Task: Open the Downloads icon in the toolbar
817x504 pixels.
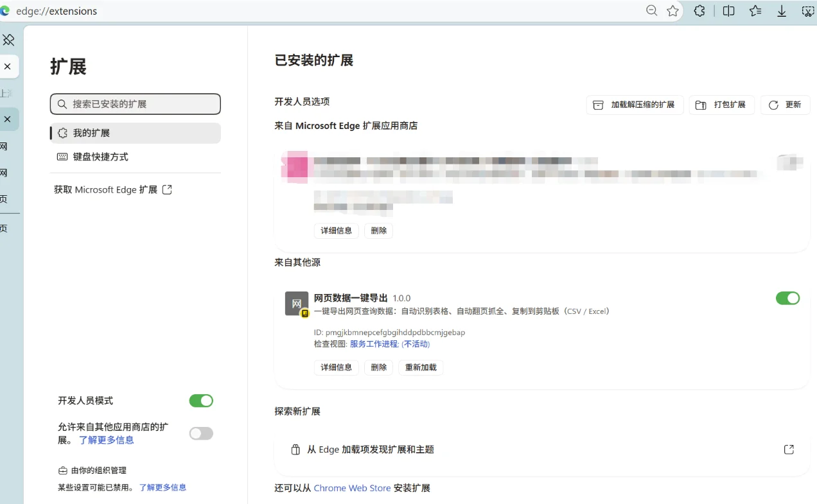Action: point(782,11)
